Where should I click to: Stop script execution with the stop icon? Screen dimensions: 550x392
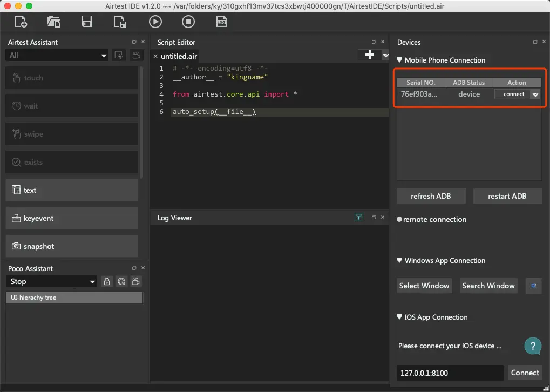pos(188,22)
